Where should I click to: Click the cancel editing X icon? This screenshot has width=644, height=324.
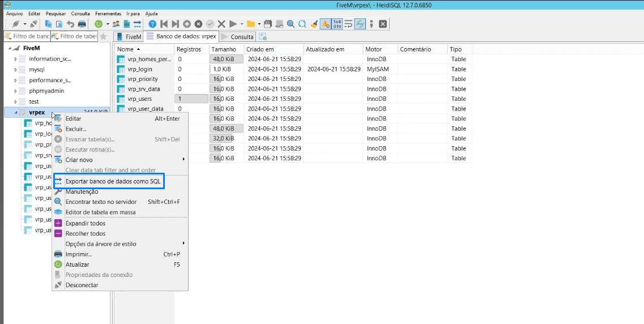(221, 24)
